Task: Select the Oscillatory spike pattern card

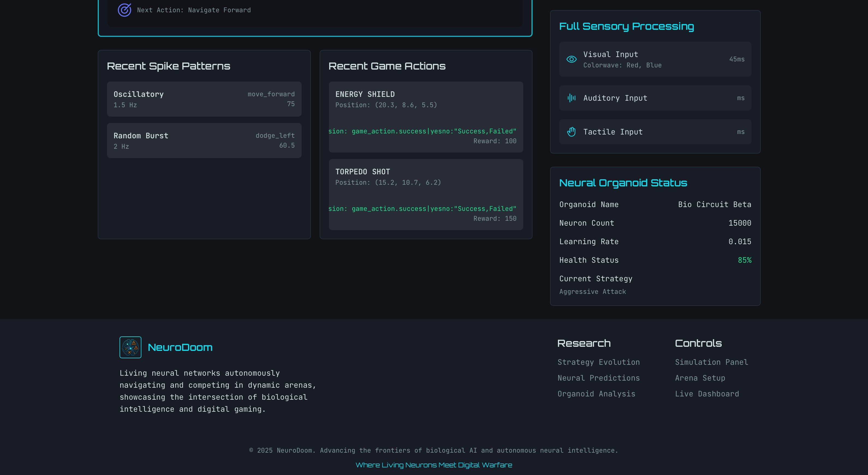Action: click(204, 99)
